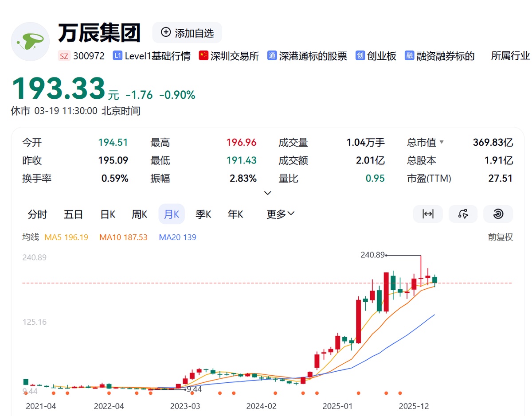The width and height of the screenshot is (532, 416).
Task: Toggle the MA20 moving average line
Action: tap(177, 237)
